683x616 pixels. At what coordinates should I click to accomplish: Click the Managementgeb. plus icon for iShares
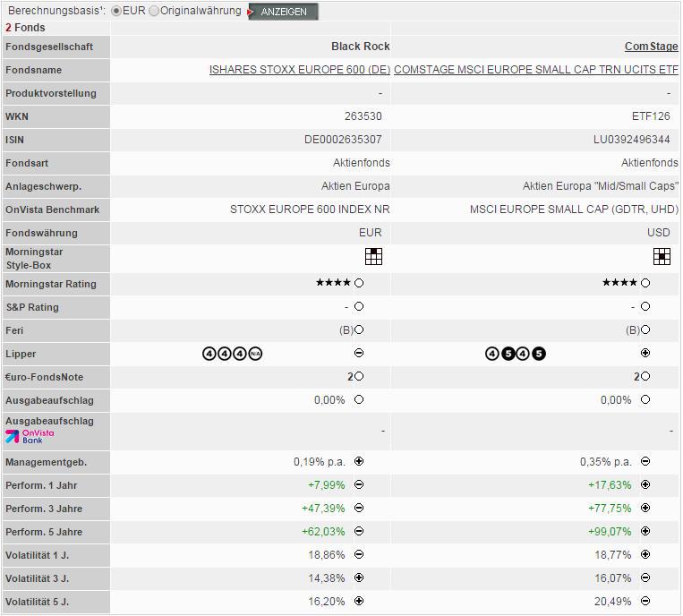coord(359,461)
